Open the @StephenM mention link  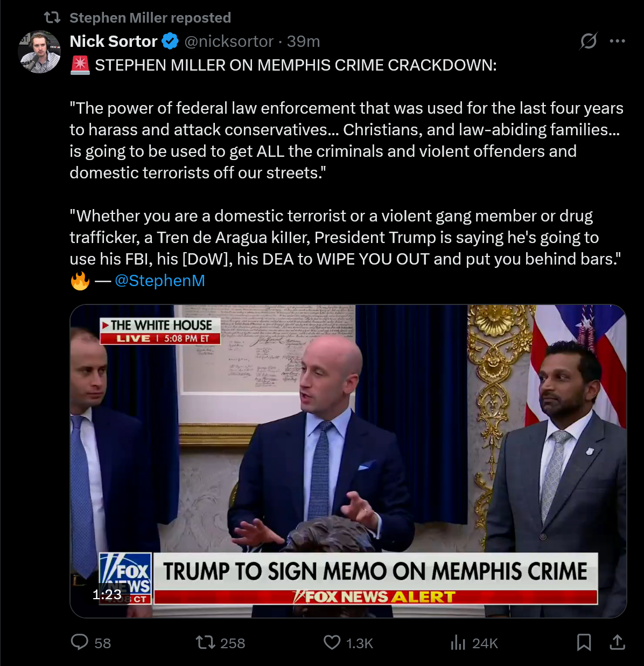click(160, 281)
